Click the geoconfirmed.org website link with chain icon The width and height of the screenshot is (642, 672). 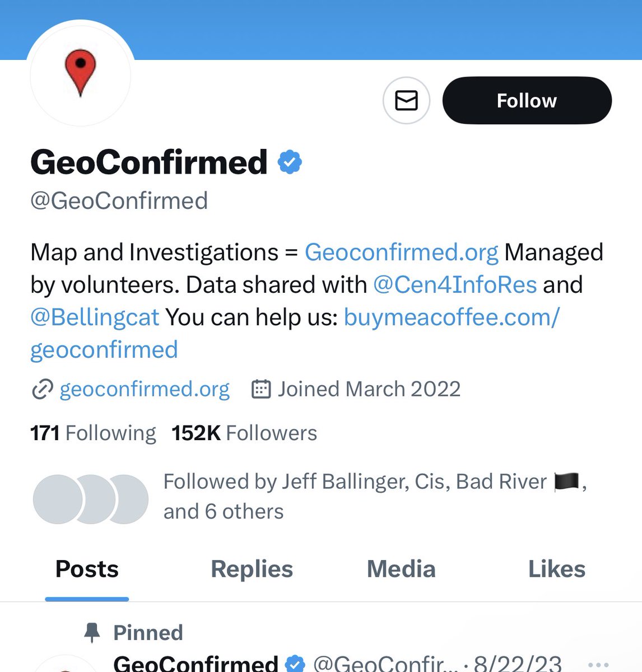(145, 389)
